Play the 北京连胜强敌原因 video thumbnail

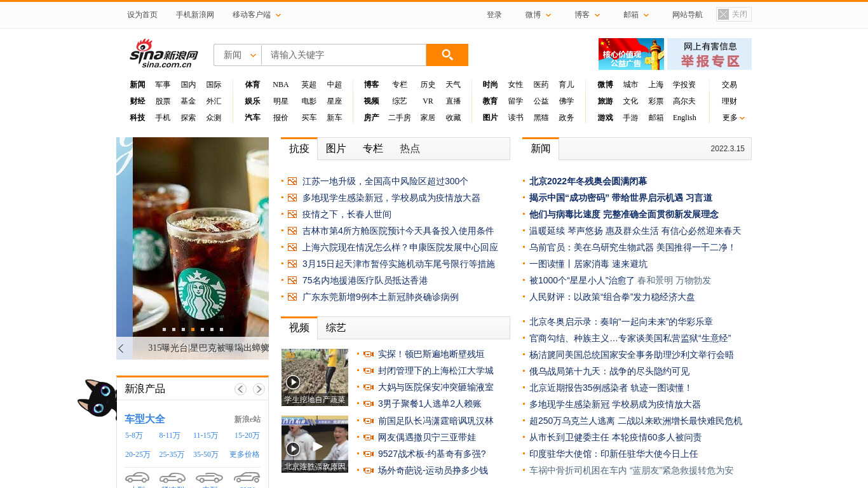click(x=315, y=444)
